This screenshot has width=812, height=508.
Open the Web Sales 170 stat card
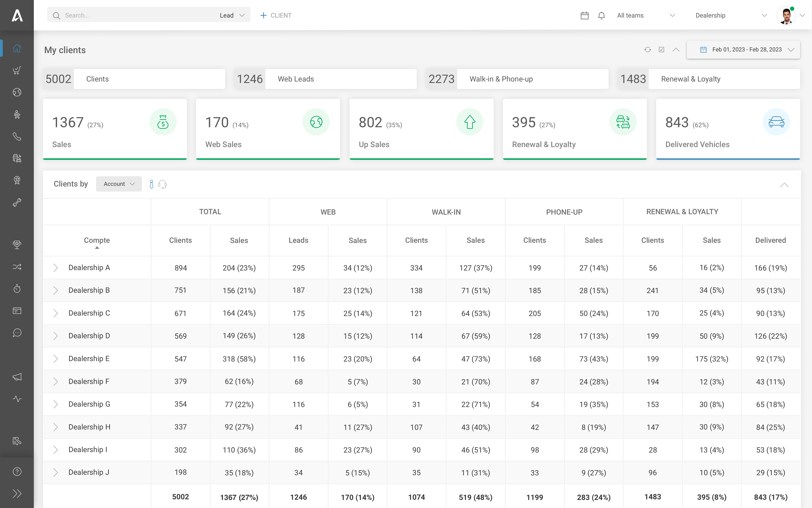(x=268, y=129)
